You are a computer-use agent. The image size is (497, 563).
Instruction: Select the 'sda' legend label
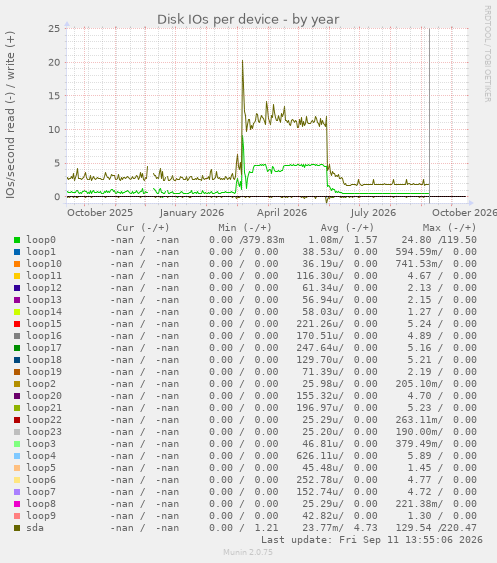[x=35, y=528]
